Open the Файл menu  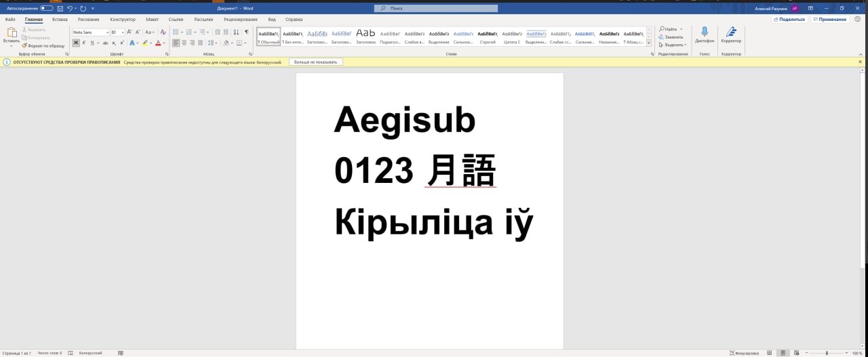(x=10, y=20)
